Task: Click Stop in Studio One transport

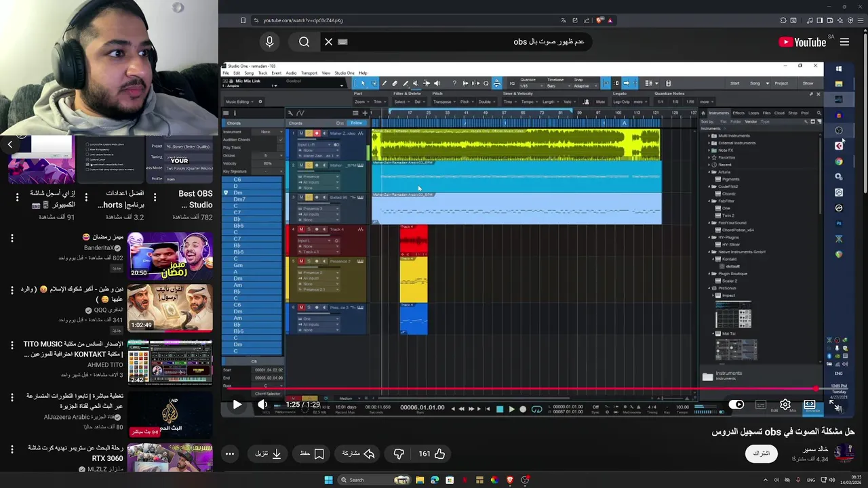Action: coord(500,409)
